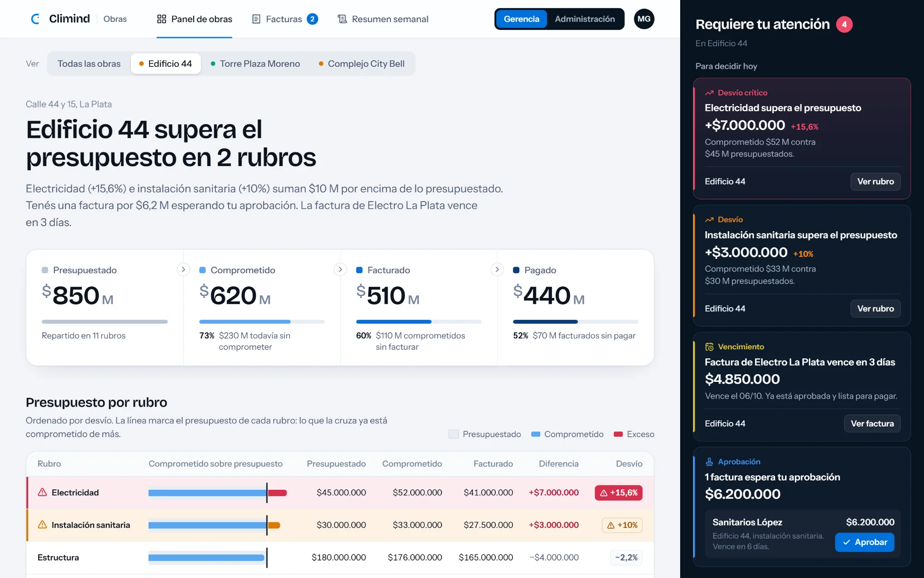
Task: Click the −2,2% Estructura badge
Action: pyautogui.click(x=626, y=557)
